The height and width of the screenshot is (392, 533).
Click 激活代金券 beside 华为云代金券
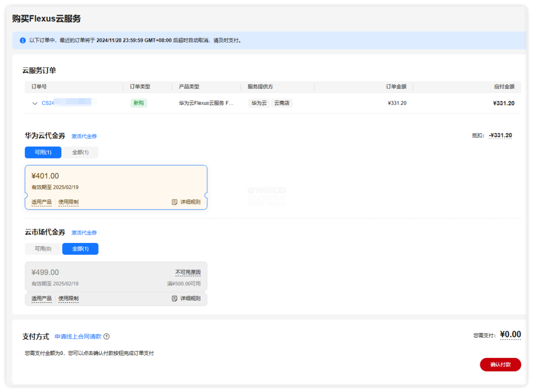84,136
